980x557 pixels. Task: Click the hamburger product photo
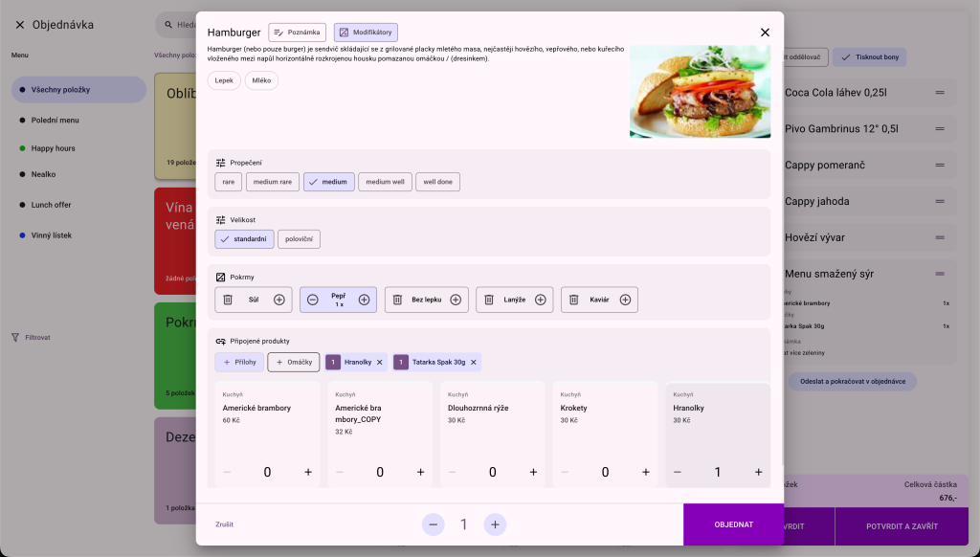pyautogui.click(x=700, y=92)
